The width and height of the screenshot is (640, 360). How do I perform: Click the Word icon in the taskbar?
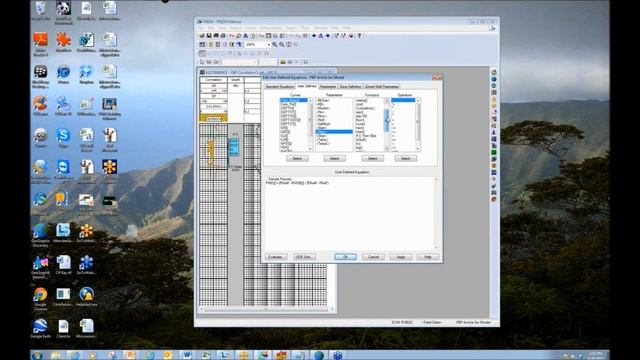click(187, 355)
